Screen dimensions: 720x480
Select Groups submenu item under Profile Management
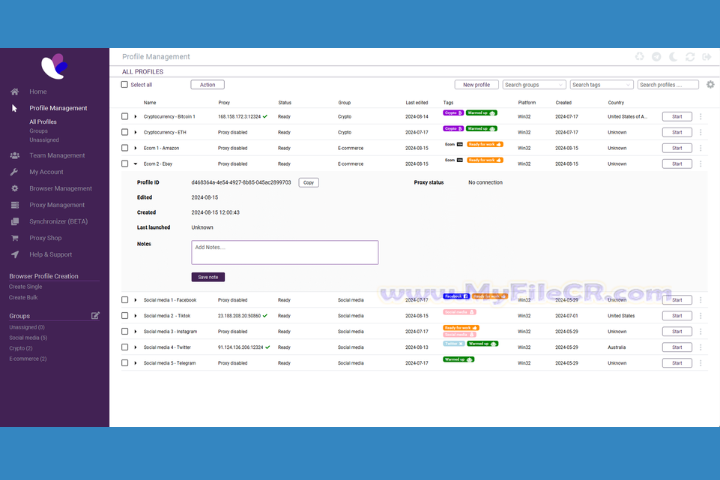click(x=39, y=131)
